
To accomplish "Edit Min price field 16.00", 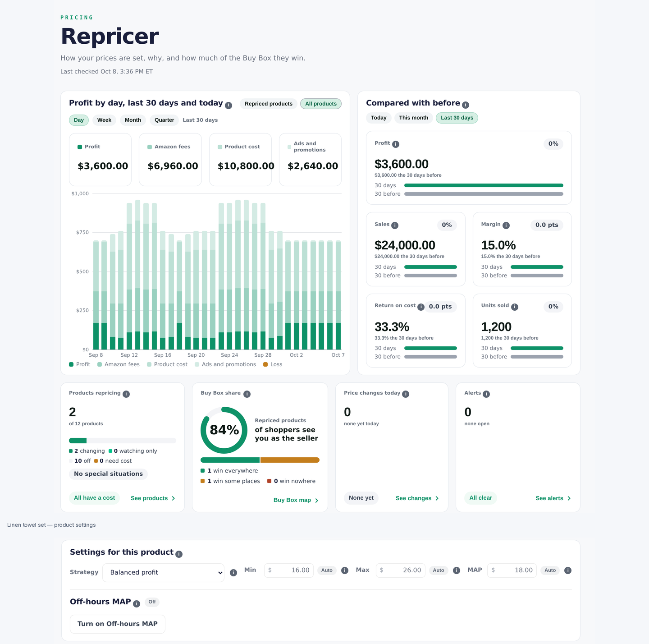I will click(289, 570).
